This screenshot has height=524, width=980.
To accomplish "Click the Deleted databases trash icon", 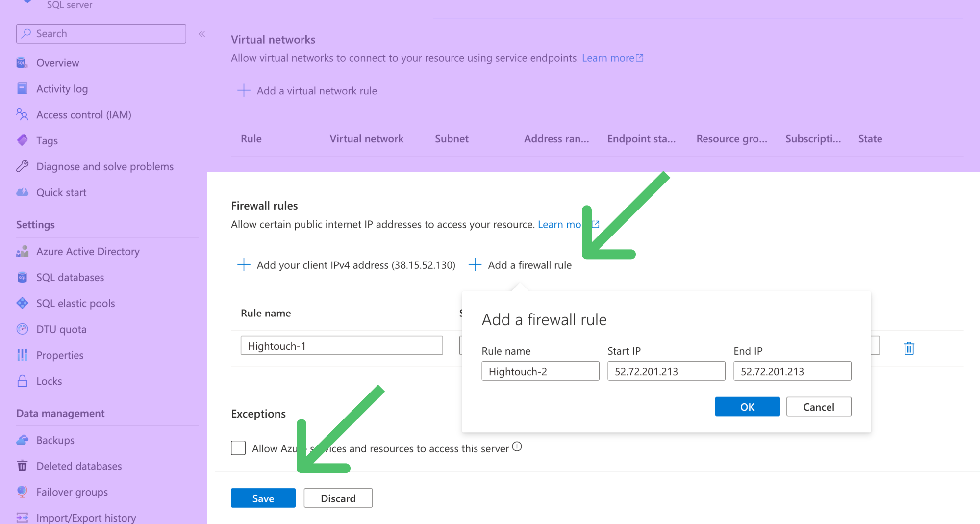I will [22, 466].
